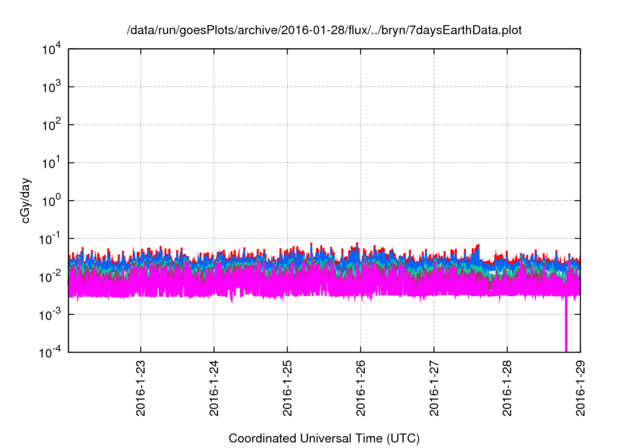This screenshot has width=640, height=448.
Task: Click the 10^-4 y-axis tick label
Action: 50,352
